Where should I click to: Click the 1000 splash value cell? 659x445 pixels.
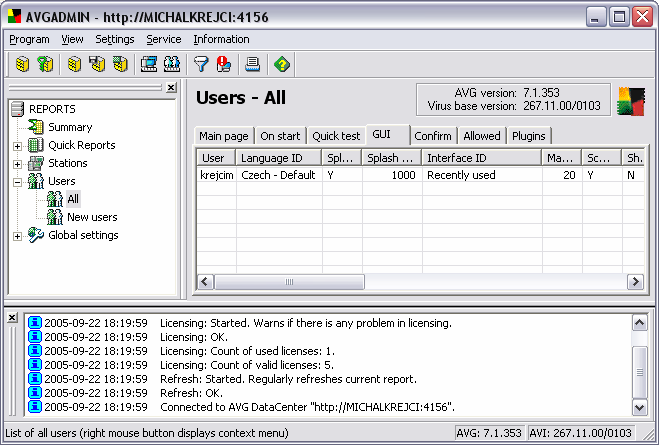coord(392,175)
